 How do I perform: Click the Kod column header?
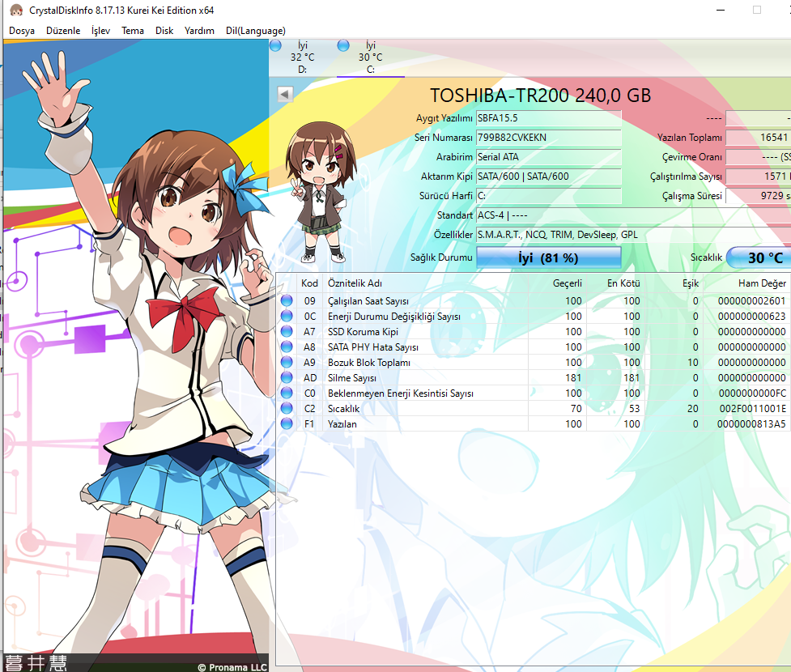pyautogui.click(x=309, y=283)
